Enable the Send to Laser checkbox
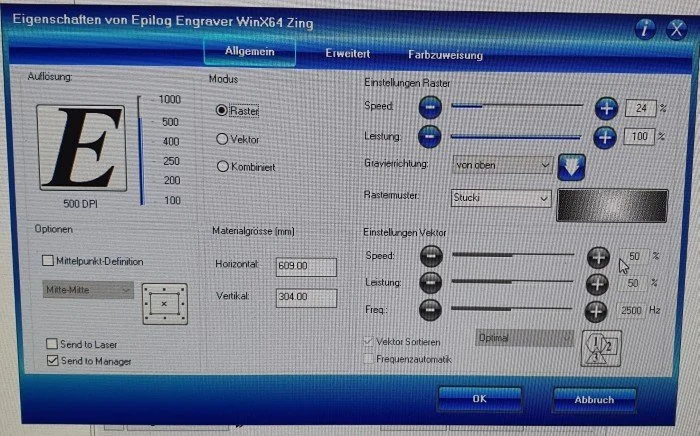The height and width of the screenshot is (436, 700). click(x=53, y=343)
